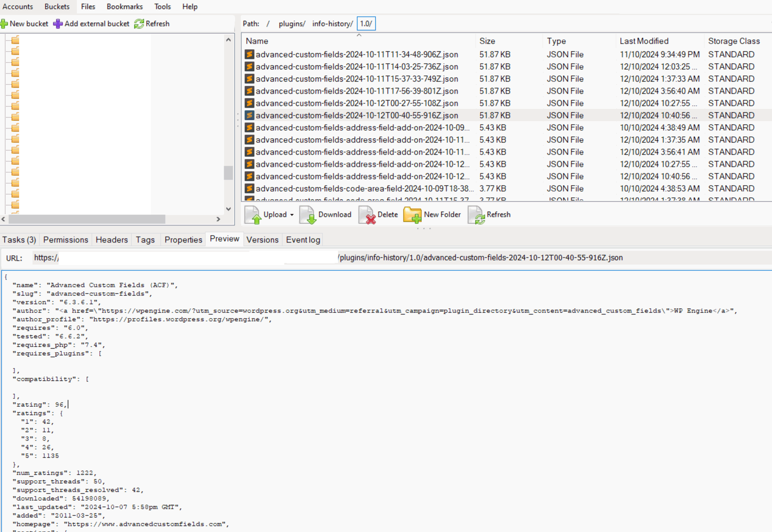
Task: Click the New Folder icon
Action: (412, 215)
